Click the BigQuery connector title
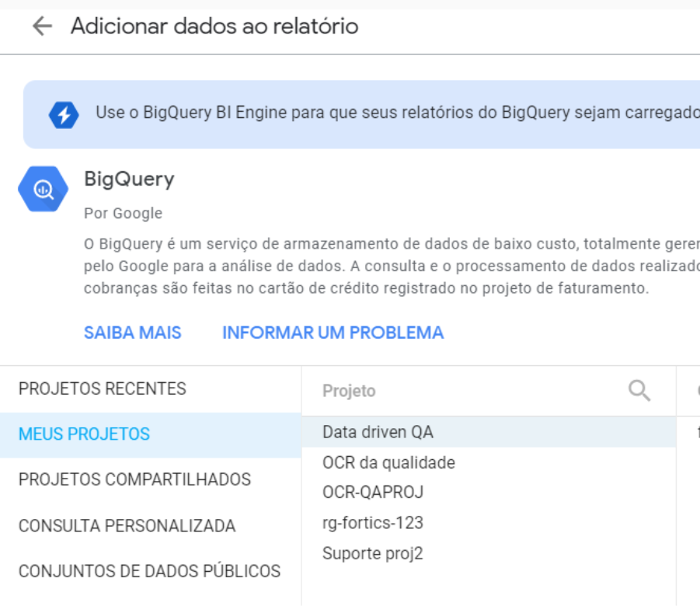Image resolution: width=700 pixels, height=606 pixels. pos(129,179)
